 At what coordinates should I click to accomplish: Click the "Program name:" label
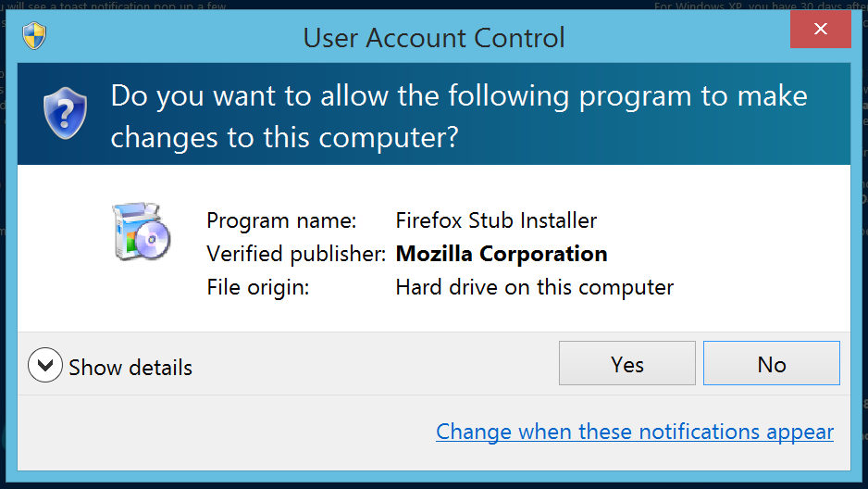[x=281, y=220]
